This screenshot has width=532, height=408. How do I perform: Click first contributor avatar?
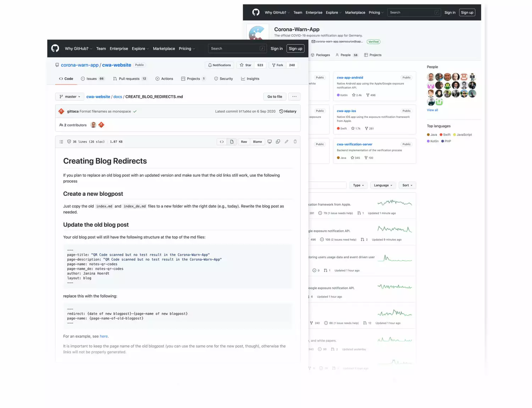(x=93, y=125)
